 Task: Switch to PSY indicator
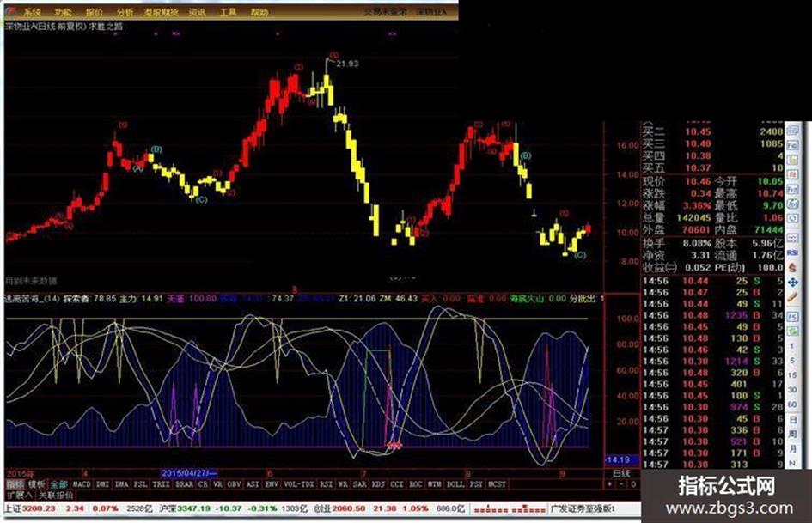pos(476,484)
